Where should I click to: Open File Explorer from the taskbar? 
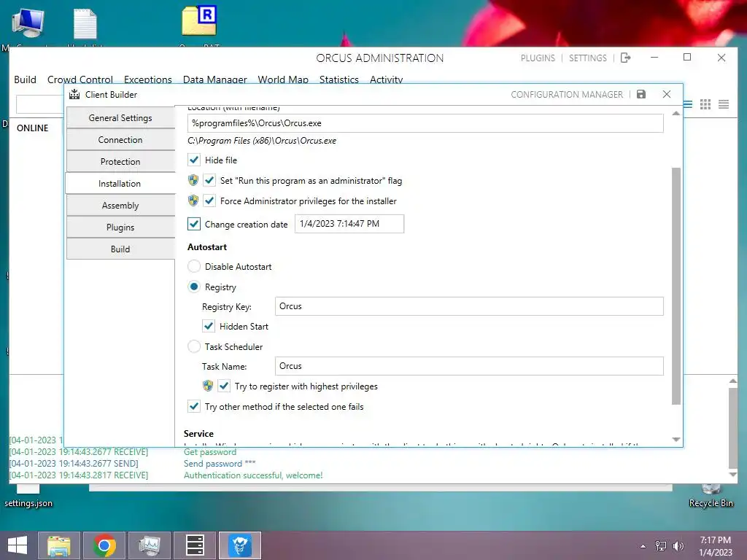[58, 545]
